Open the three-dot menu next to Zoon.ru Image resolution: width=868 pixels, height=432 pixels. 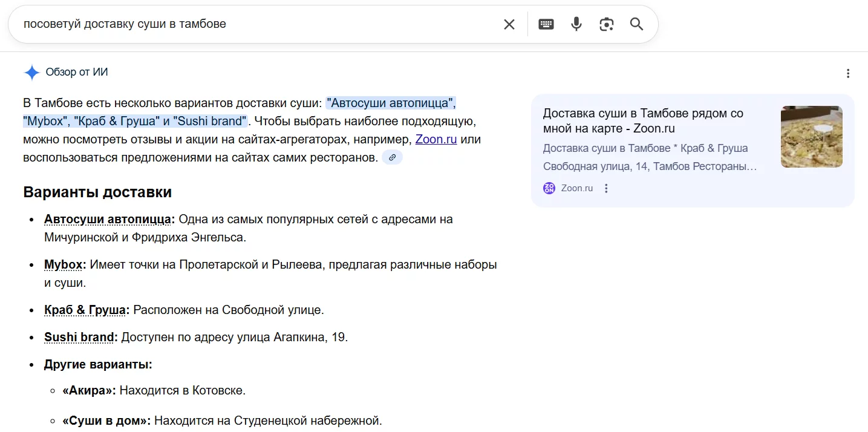tap(606, 188)
